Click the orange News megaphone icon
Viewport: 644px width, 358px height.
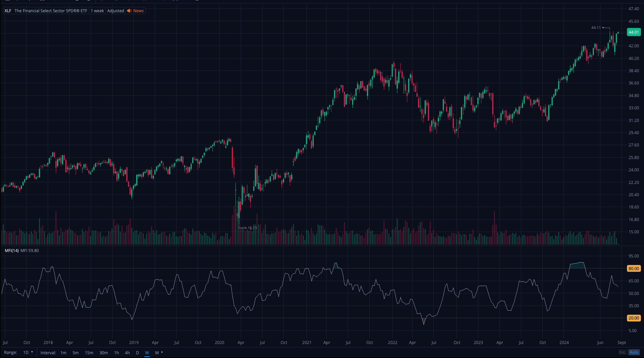[129, 11]
